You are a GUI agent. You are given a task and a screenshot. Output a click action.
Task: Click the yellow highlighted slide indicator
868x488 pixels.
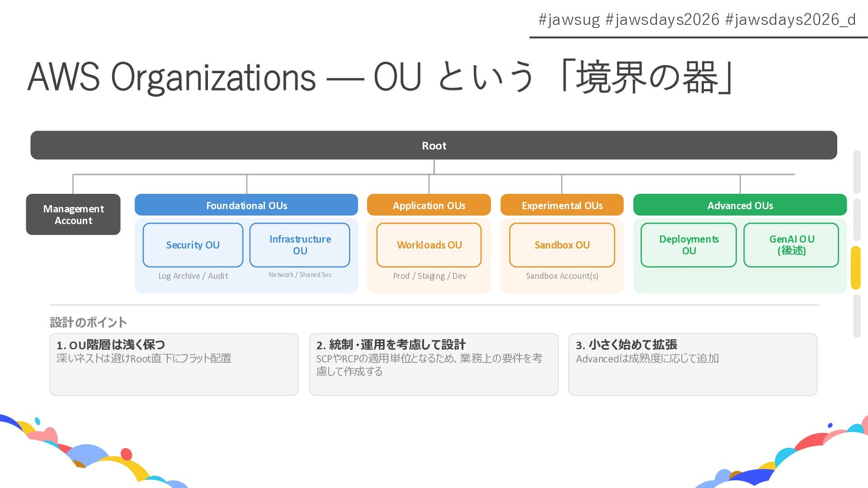[x=855, y=268]
